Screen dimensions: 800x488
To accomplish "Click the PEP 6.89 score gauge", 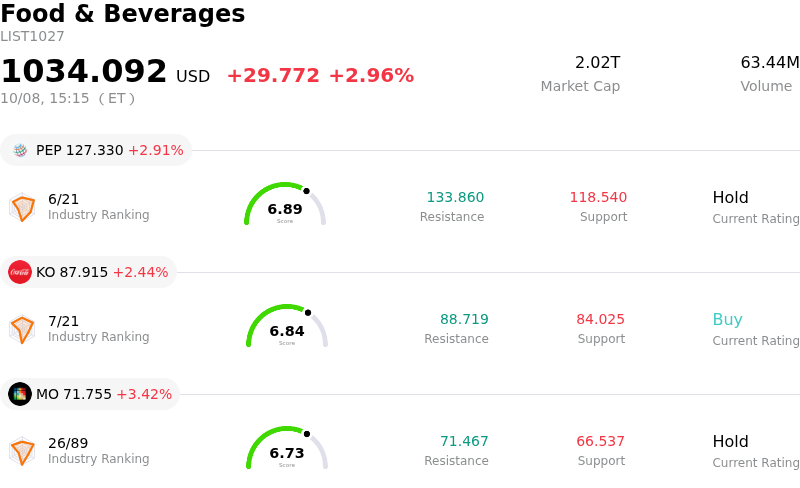I will click(x=285, y=204).
